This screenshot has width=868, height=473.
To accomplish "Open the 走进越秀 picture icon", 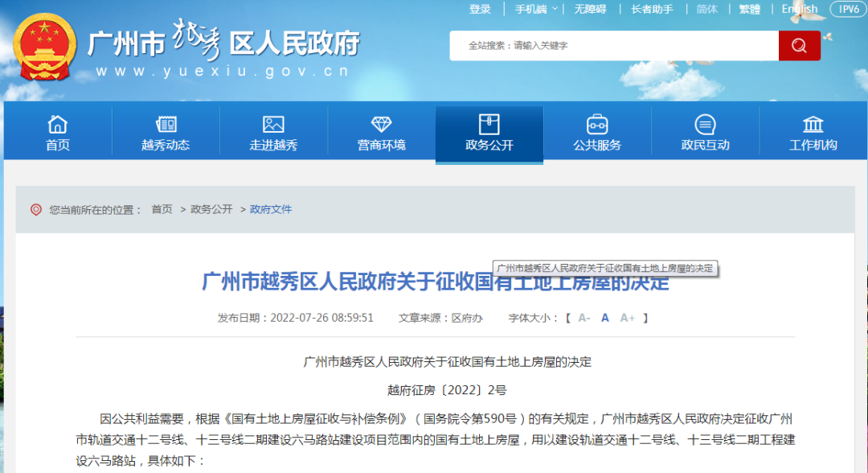I will pyautogui.click(x=273, y=125).
